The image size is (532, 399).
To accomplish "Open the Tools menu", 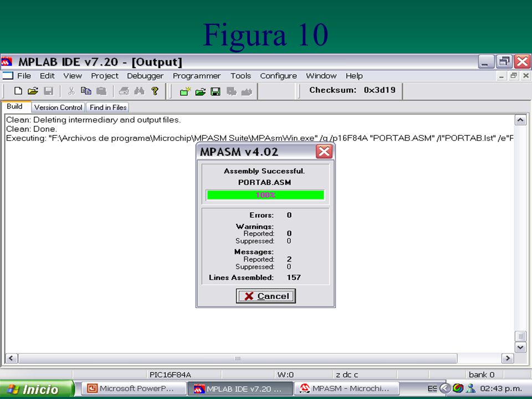I will click(241, 76).
